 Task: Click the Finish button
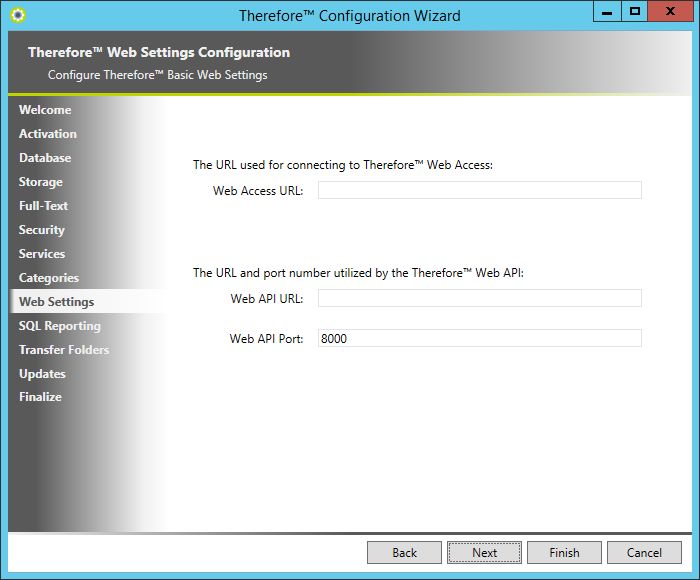tap(564, 553)
